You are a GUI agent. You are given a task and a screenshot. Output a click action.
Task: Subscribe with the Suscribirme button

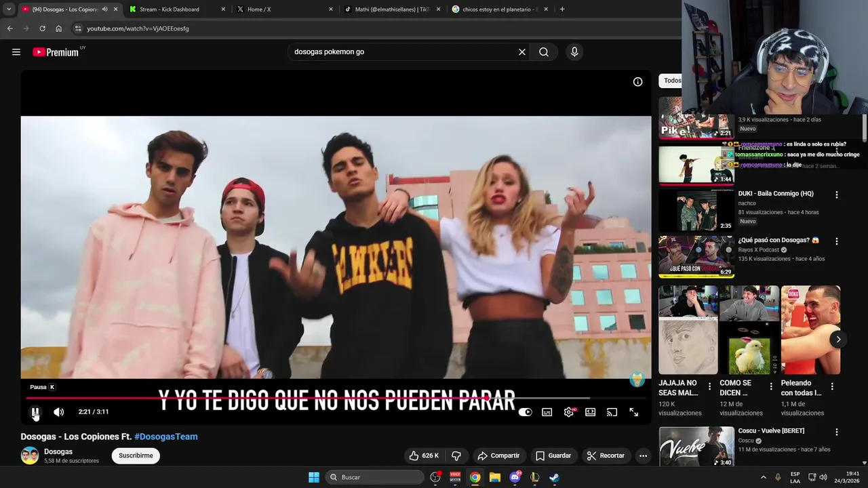(x=136, y=455)
